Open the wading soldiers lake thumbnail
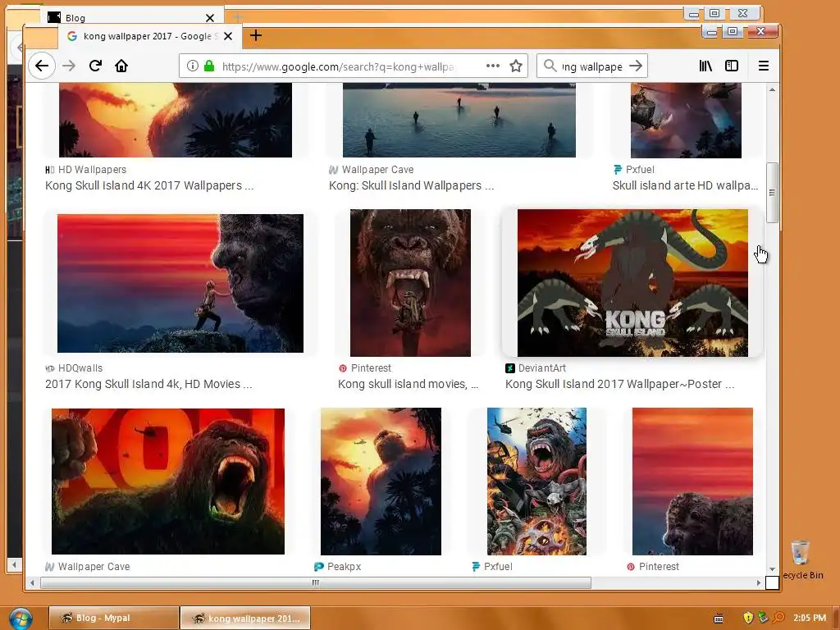 [459, 120]
